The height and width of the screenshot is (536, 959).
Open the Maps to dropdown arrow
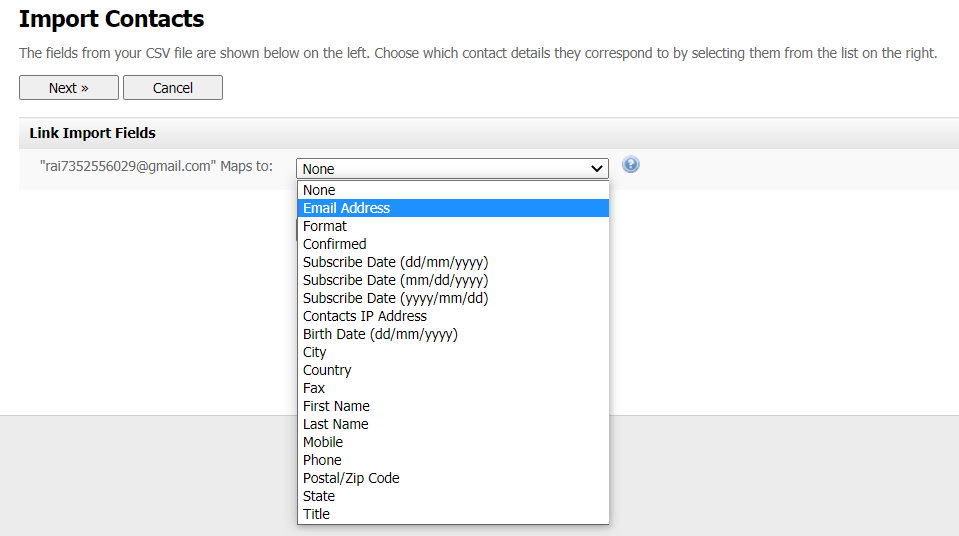(597, 168)
